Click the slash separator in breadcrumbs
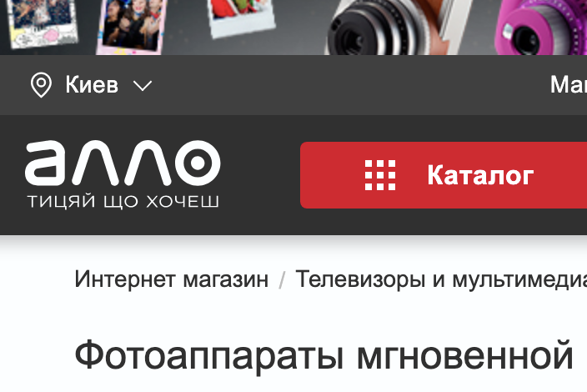This screenshot has width=587, height=392. point(282,280)
